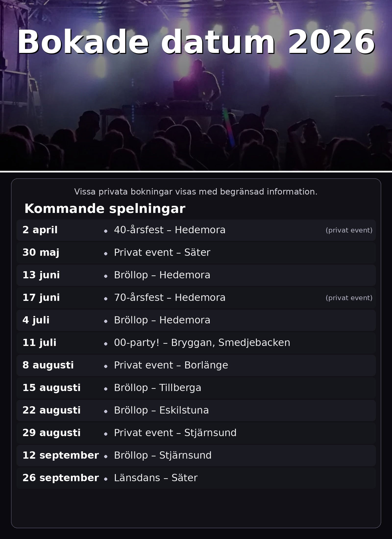Click the bullet dot beside 22 augusti

(106, 411)
